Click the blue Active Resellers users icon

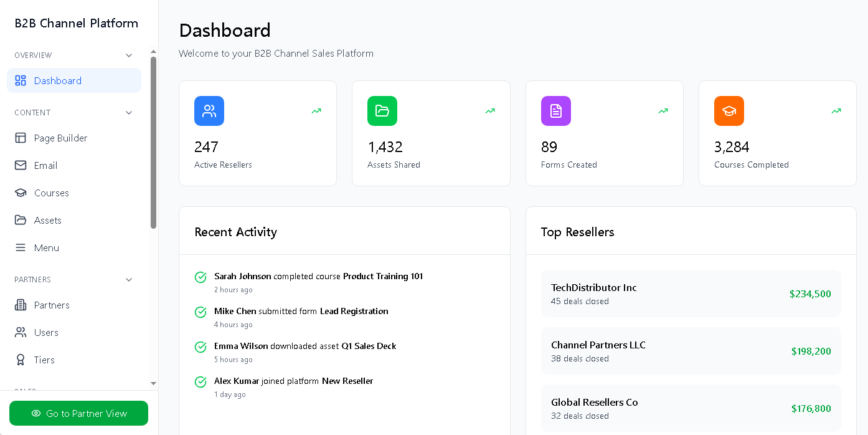point(209,111)
